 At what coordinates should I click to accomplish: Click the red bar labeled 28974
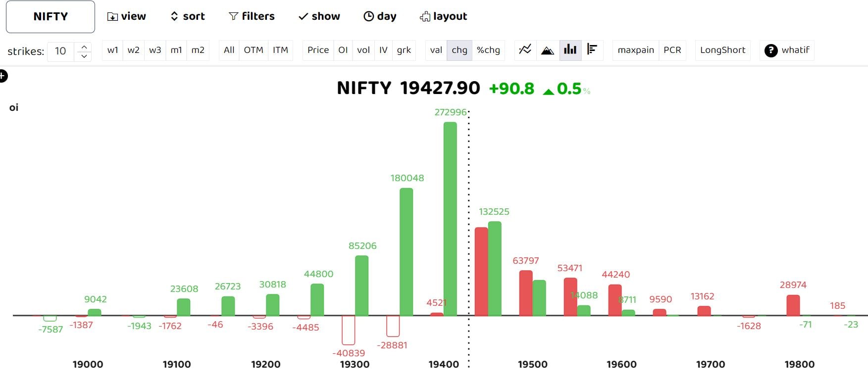pos(793,305)
